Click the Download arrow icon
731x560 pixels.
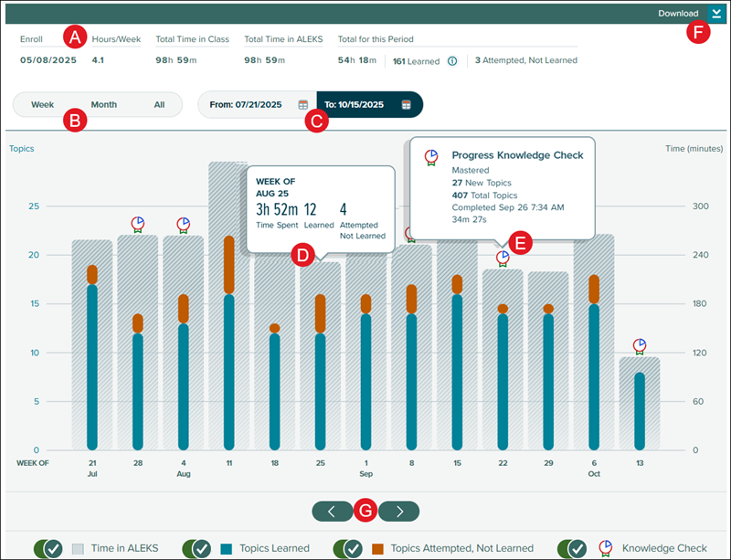coord(716,14)
